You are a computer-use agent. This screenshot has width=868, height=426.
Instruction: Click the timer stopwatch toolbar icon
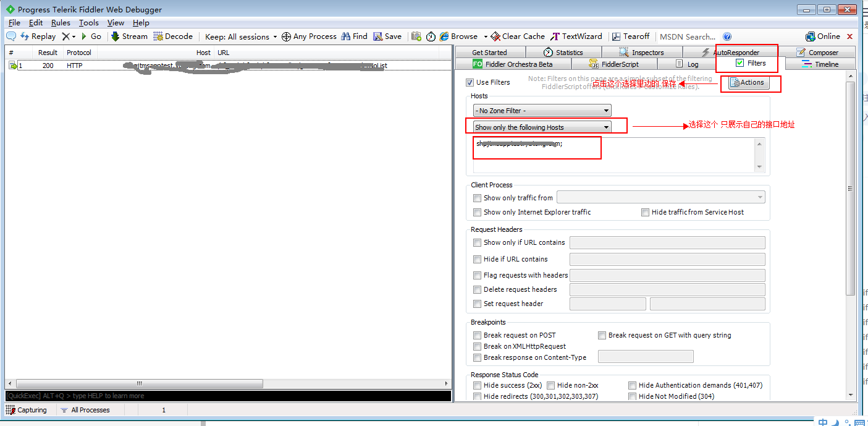431,36
